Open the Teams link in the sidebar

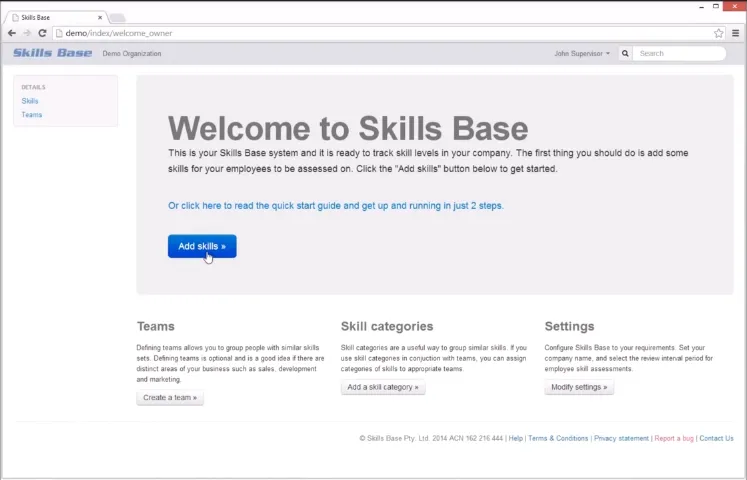point(31,115)
